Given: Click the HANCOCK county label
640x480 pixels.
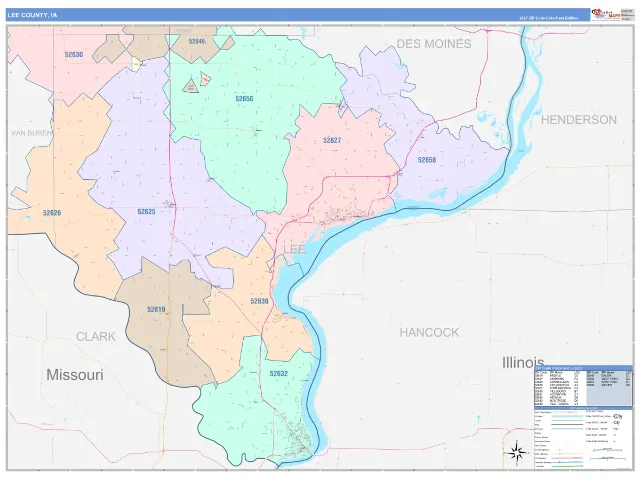Looking at the screenshot, I should click(429, 332).
